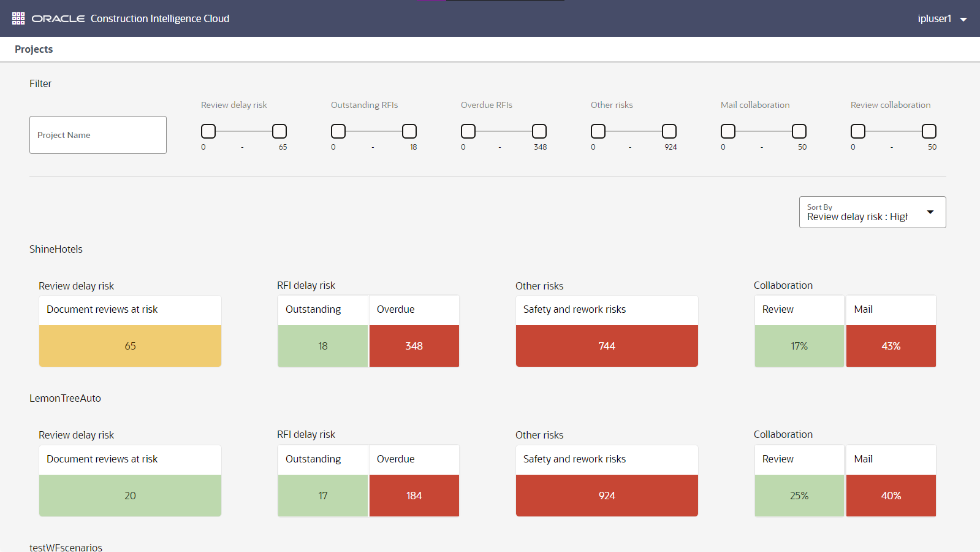Click the Project Name filter field
The image size is (980, 552).
point(98,135)
